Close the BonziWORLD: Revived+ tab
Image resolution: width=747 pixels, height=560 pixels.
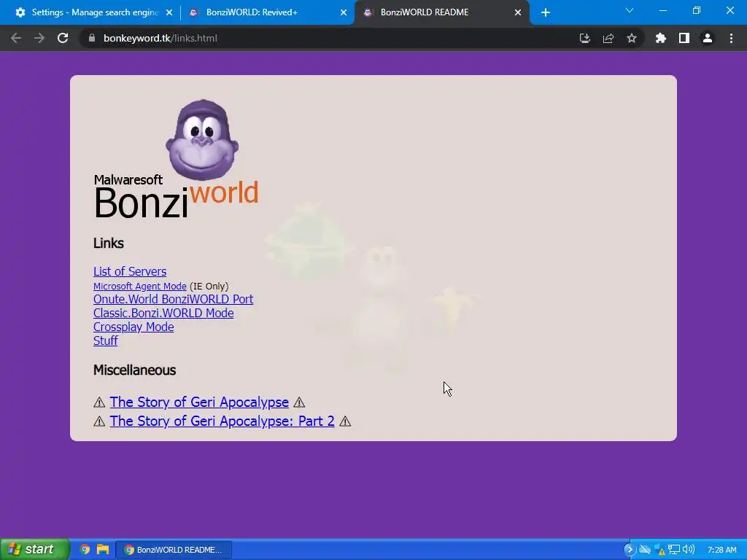tap(343, 12)
